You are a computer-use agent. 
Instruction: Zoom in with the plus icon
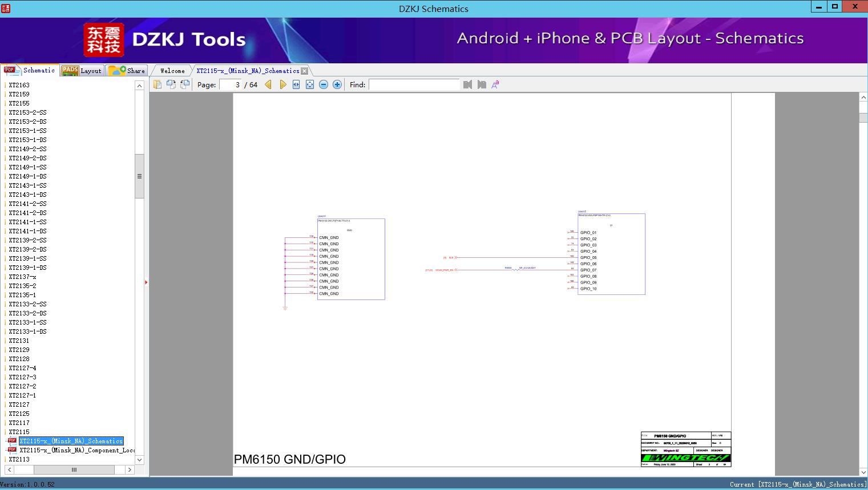pos(337,84)
